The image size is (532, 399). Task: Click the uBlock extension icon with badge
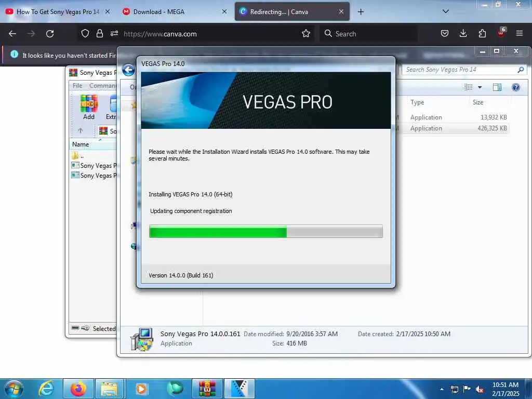coord(501,33)
